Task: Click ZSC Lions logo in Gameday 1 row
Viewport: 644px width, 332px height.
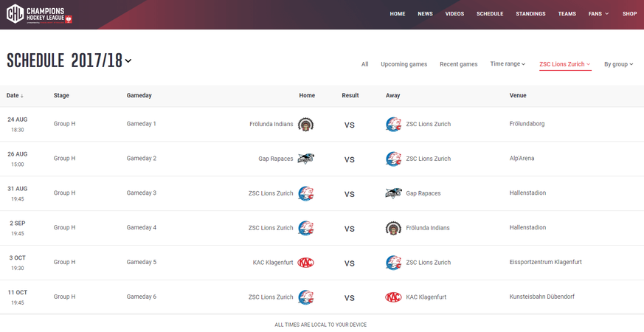Action: click(393, 124)
